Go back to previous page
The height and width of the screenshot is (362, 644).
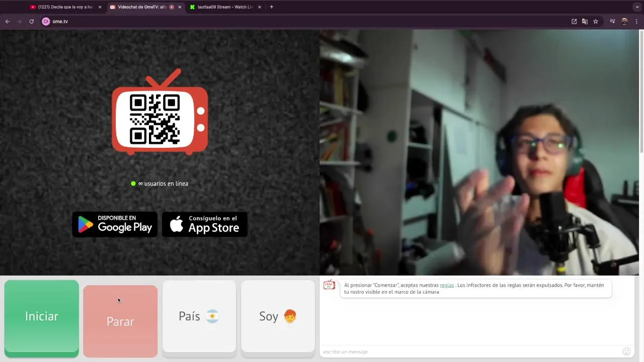point(7,22)
